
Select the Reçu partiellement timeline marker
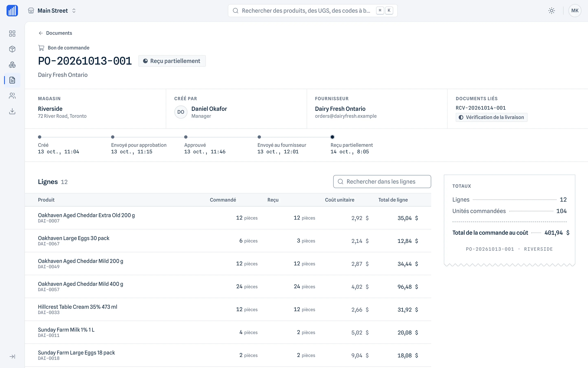(x=332, y=137)
